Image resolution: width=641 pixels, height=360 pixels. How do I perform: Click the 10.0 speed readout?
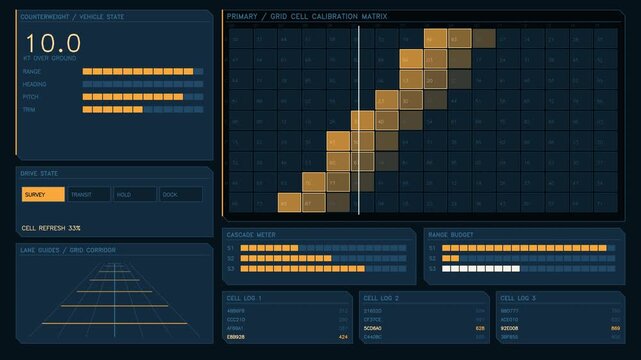pyautogui.click(x=53, y=43)
